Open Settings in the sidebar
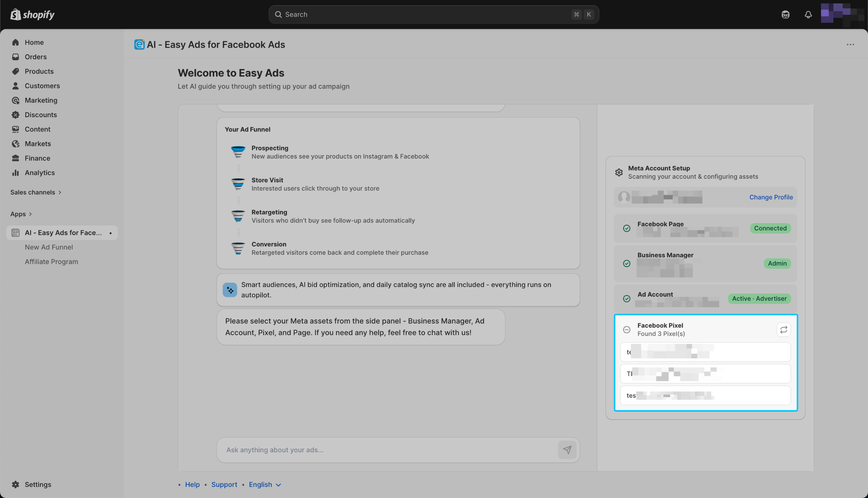The width and height of the screenshot is (868, 498). click(38, 484)
